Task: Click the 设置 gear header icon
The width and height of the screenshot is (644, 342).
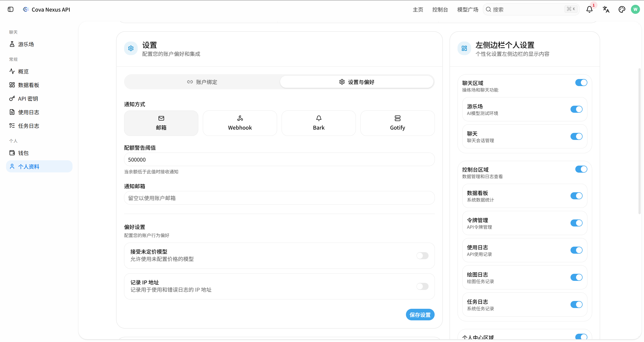Action: coord(131,48)
